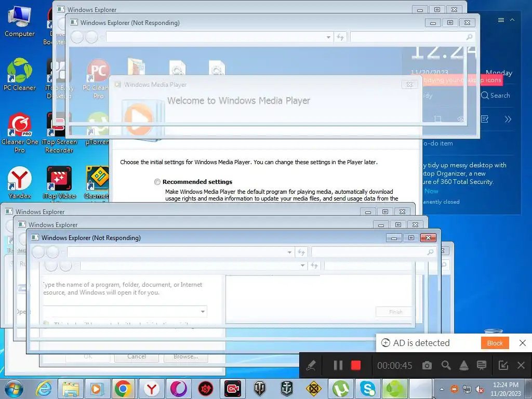
Task: Open iTop Video desktop shortcut
Action: [59, 182]
